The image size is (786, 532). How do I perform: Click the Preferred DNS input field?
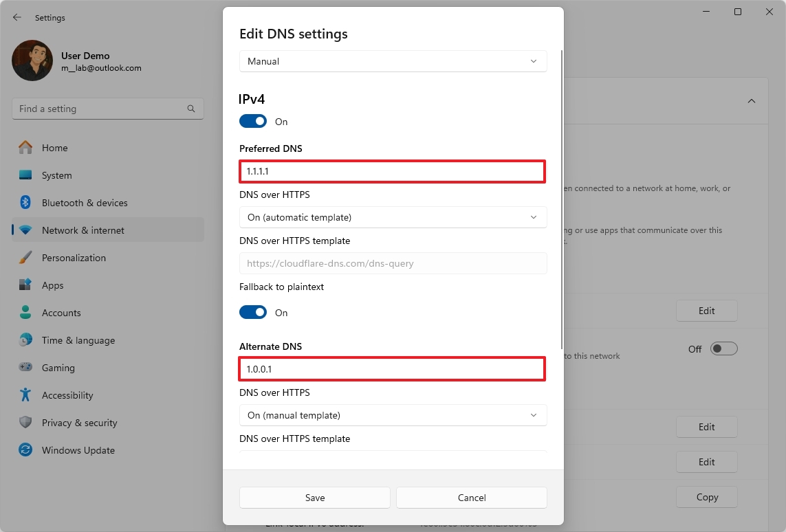(x=392, y=171)
